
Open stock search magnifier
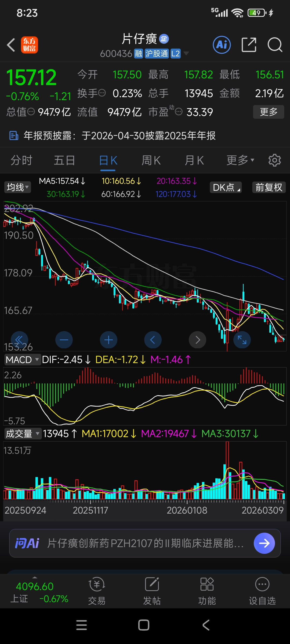pyautogui.click(x=275, y=45)
